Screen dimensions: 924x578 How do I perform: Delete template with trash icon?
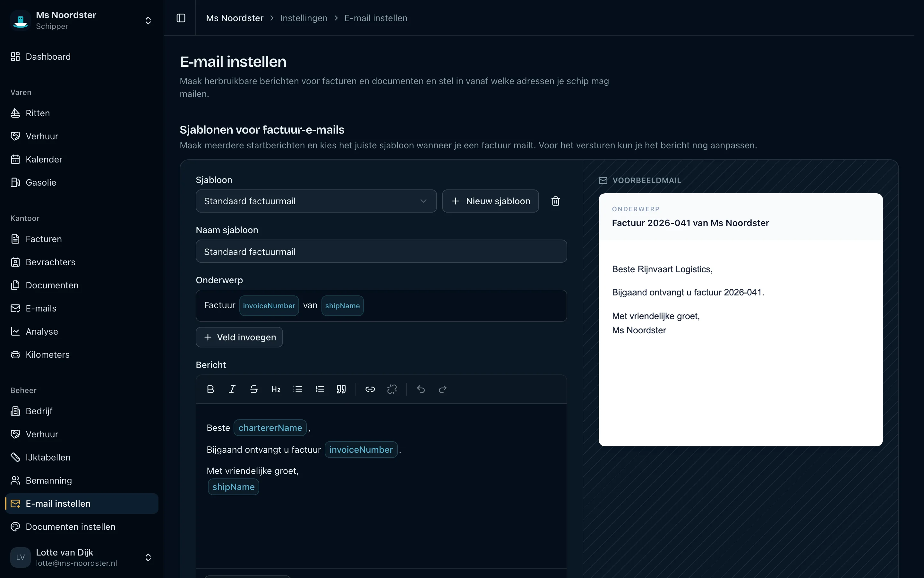coord(556,201)
